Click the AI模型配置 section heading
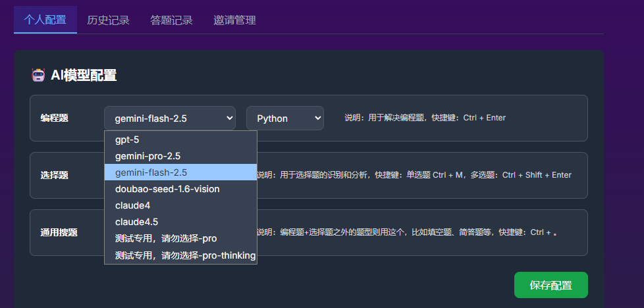The width and height of the screenshot is (644, 308). click(x=84, y=75)
